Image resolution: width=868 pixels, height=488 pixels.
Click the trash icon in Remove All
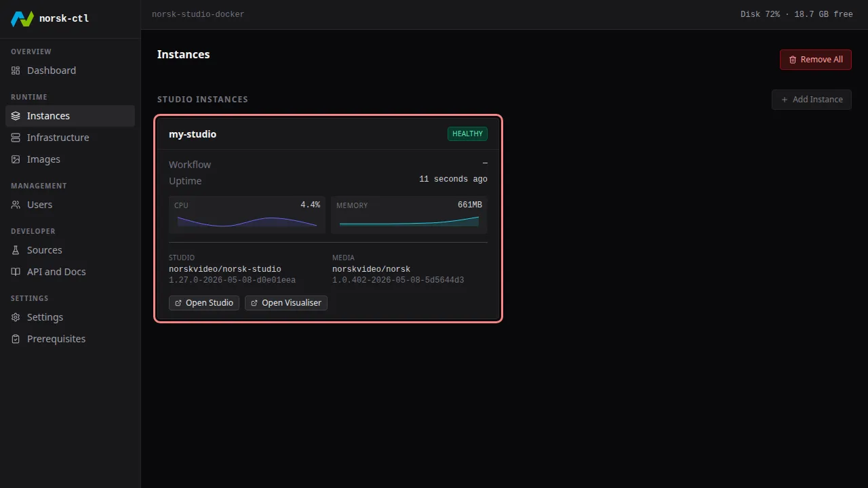tap(793, 60)
